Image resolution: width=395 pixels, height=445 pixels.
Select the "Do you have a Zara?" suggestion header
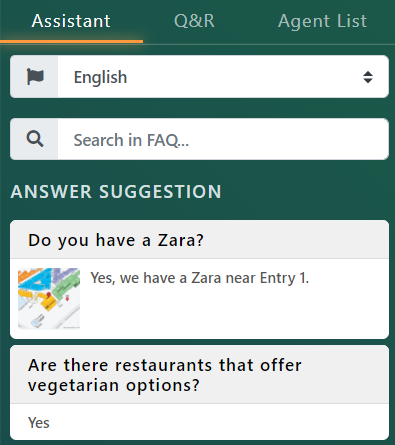(x=199, y=240)
